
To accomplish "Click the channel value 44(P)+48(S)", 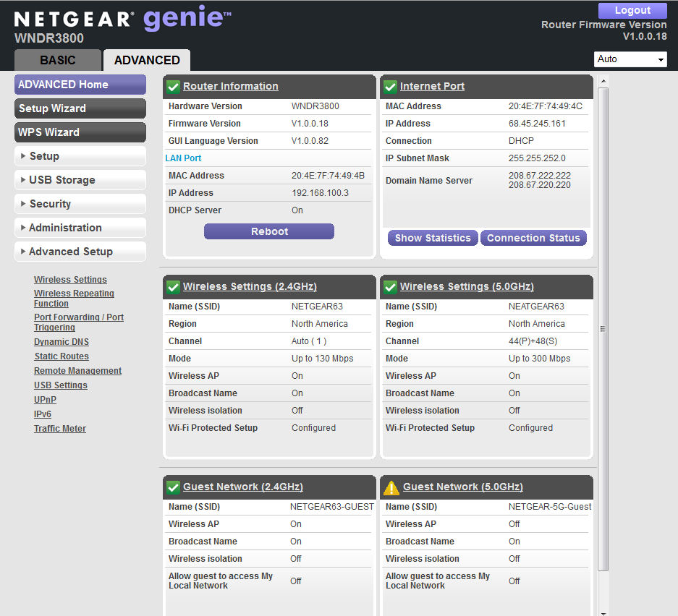I will 533,341.
